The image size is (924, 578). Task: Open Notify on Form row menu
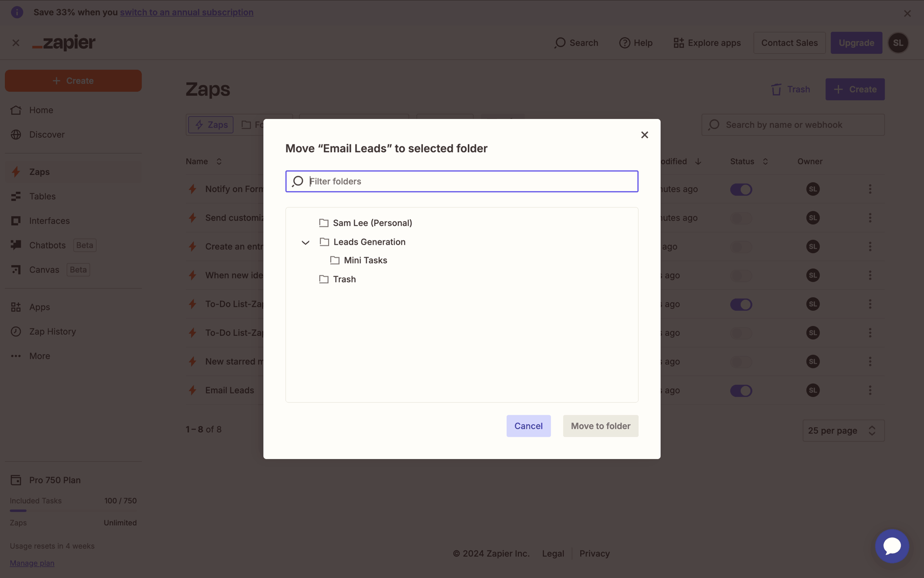[870, 189]
